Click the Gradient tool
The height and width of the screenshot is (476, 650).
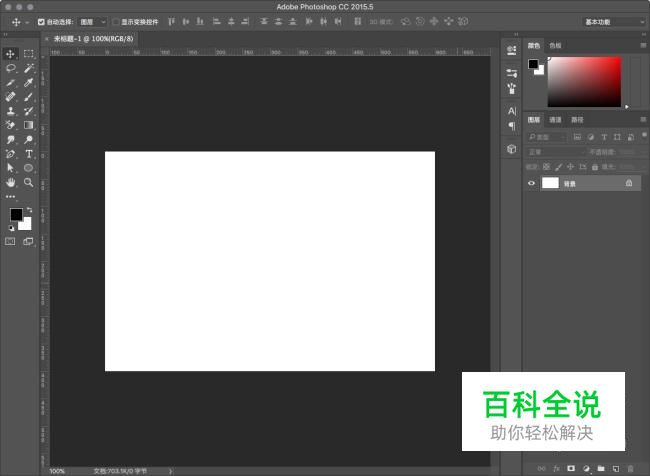click(x=29, y=126)
